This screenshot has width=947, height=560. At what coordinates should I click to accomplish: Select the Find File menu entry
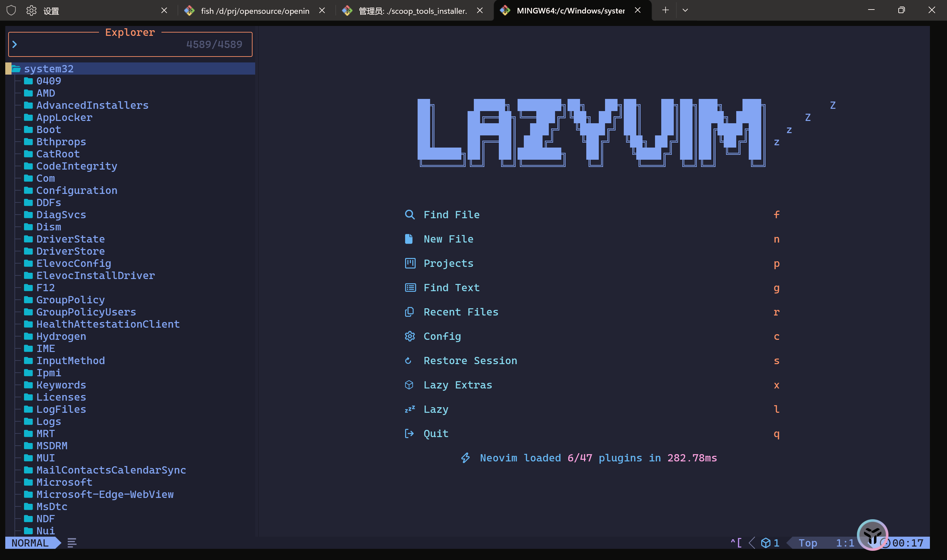pos(592,215)
